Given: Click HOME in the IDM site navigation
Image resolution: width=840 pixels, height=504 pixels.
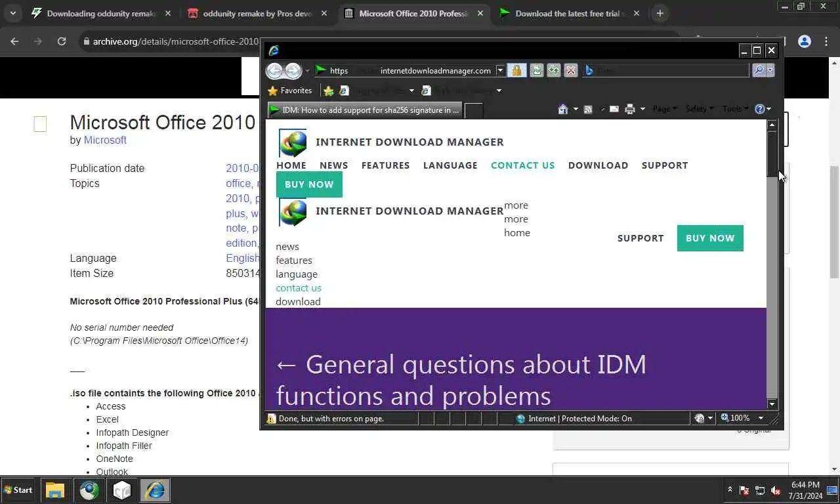Looking at the screenshot, I should [291, 165].
